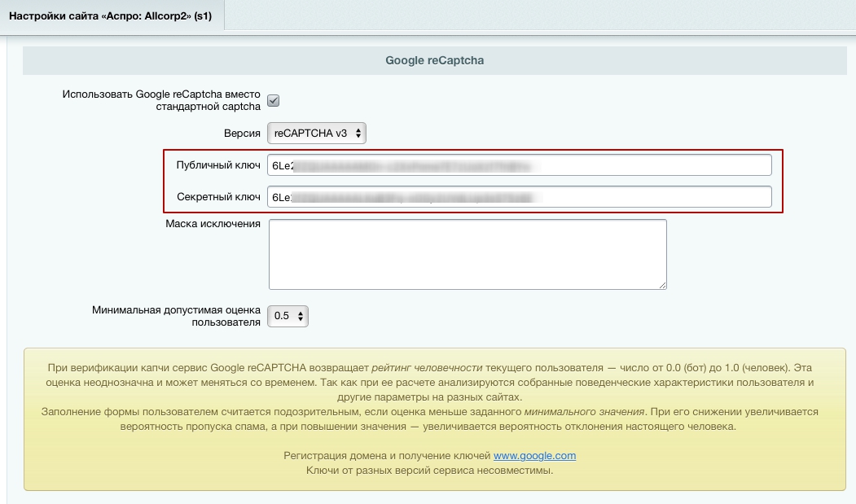
Task: Open the reCAPTCHA v3 version dropdown
Action: coord(317,134)
